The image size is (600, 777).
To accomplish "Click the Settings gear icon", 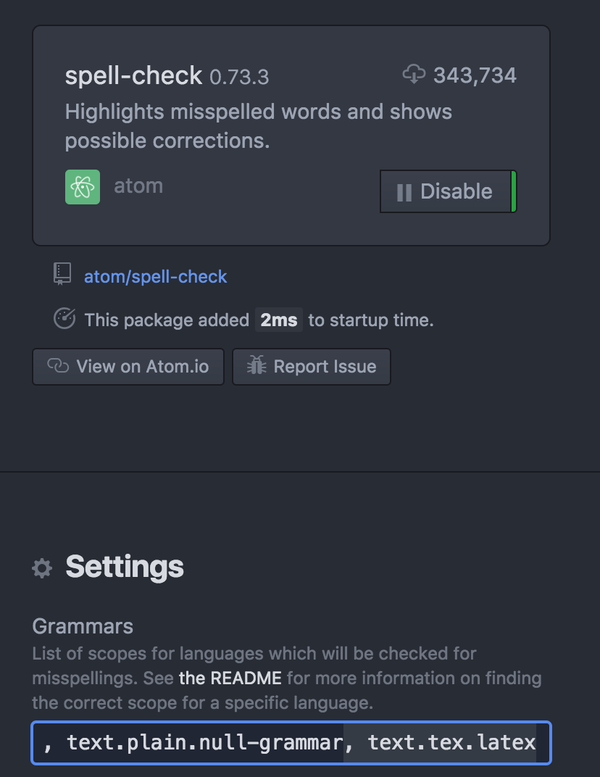I will click(42, 568).
